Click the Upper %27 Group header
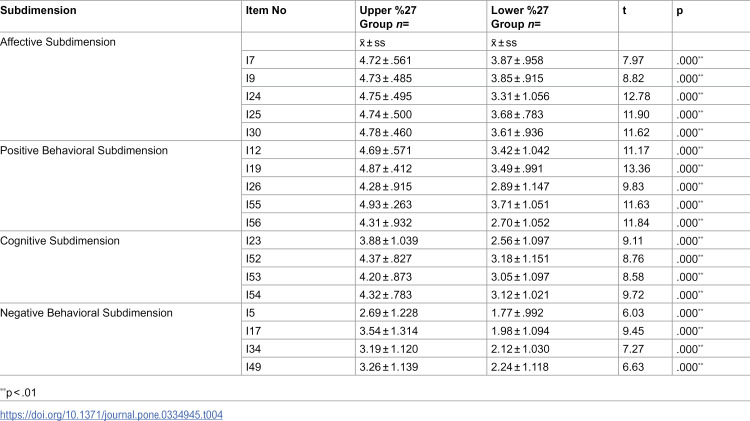 click(388, 17)
